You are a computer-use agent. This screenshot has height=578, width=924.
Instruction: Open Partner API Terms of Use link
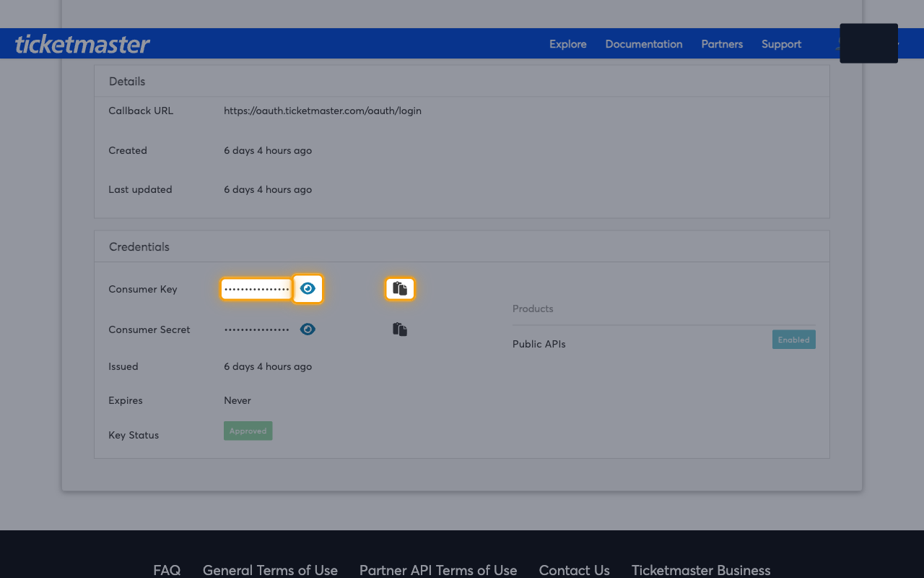(x=438, y=570)
